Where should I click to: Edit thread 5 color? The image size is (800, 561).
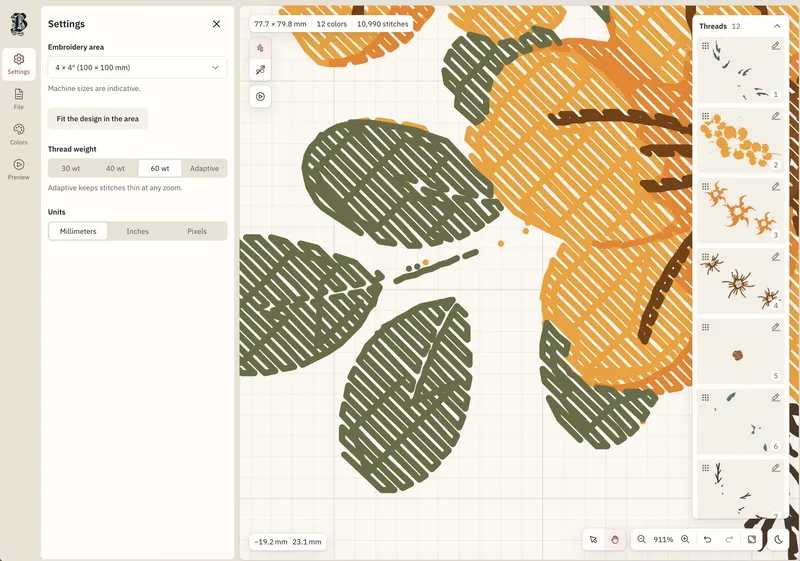point(776,327)
